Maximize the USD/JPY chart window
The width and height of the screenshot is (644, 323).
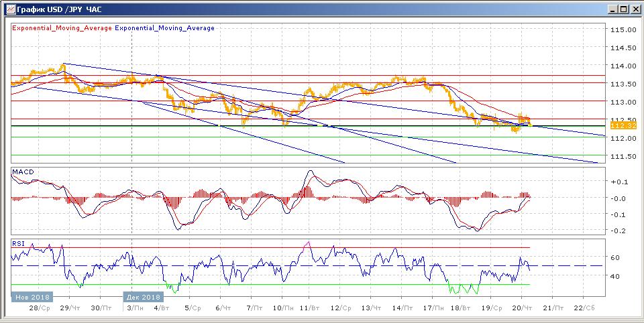[624, 9]
